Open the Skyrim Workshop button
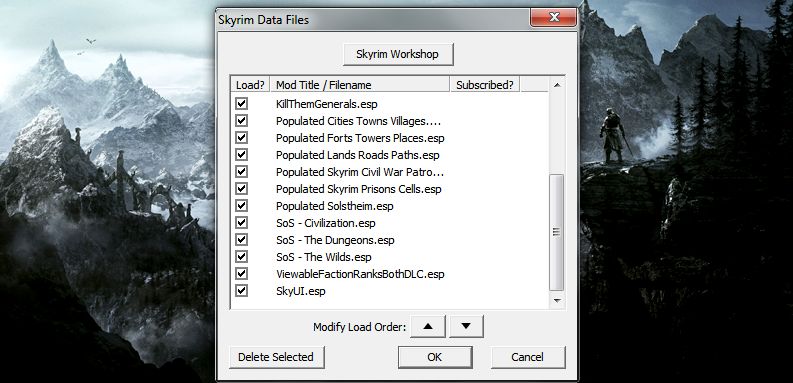 click(398, 54)
